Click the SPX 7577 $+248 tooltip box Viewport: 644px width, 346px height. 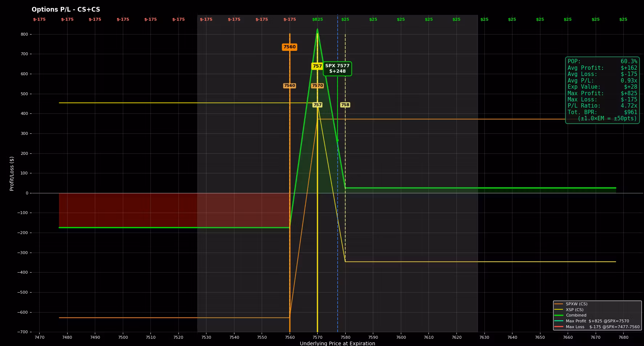pos(337,69)
